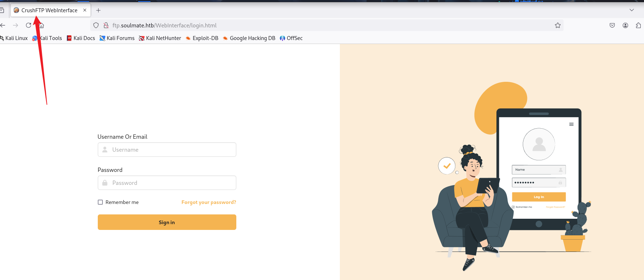
Task: Bookmark this page with the star icon
Action: click(558, 25)
